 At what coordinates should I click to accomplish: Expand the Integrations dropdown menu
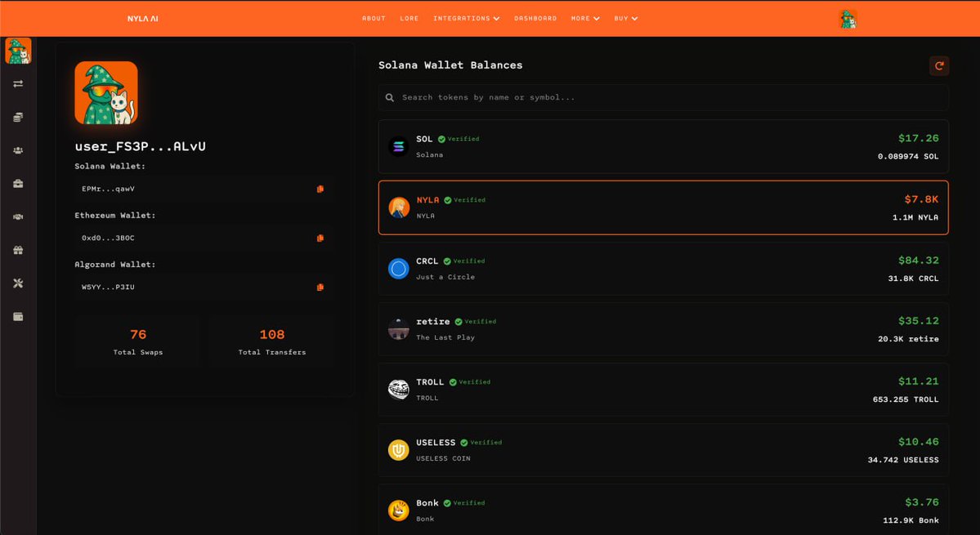[466, 19]
